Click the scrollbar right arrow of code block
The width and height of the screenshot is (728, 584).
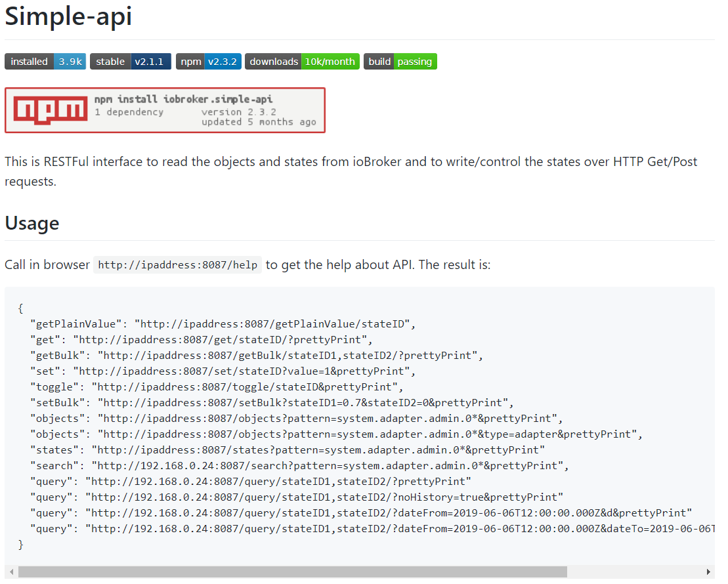708,572
